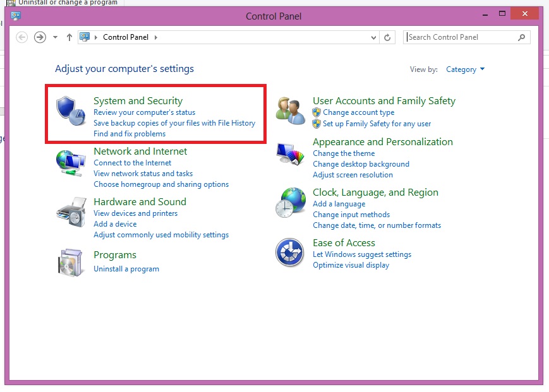This screenshot has width=549, height=392.
Task: Click the Back arrow navigation button
Action: coord(21,37)
